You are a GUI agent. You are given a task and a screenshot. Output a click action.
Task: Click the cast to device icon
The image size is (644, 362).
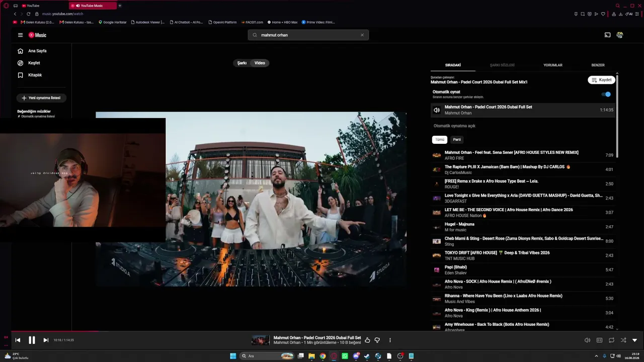coord(607,35)
